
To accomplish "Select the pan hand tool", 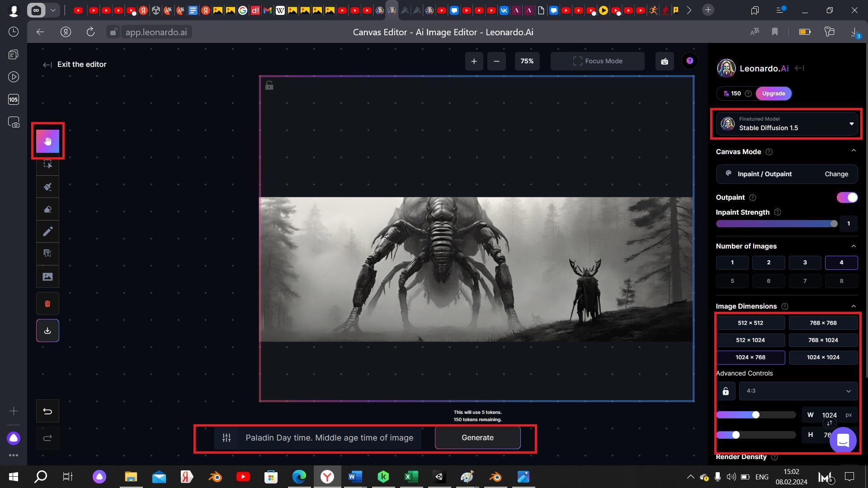I will [x=47, y=141].
